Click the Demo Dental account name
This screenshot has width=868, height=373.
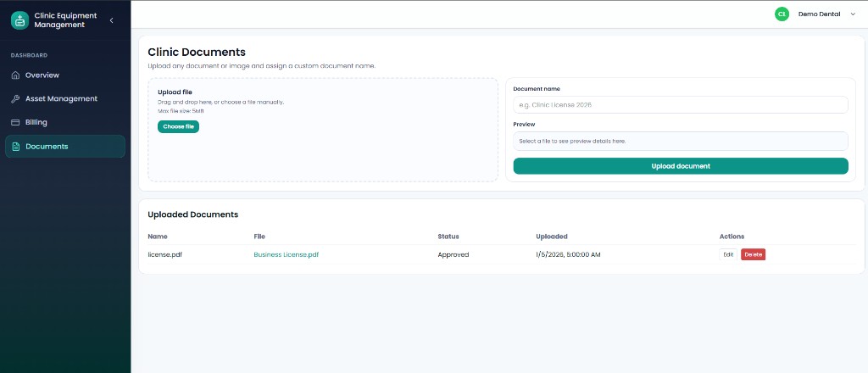click(x=820, y=14)
